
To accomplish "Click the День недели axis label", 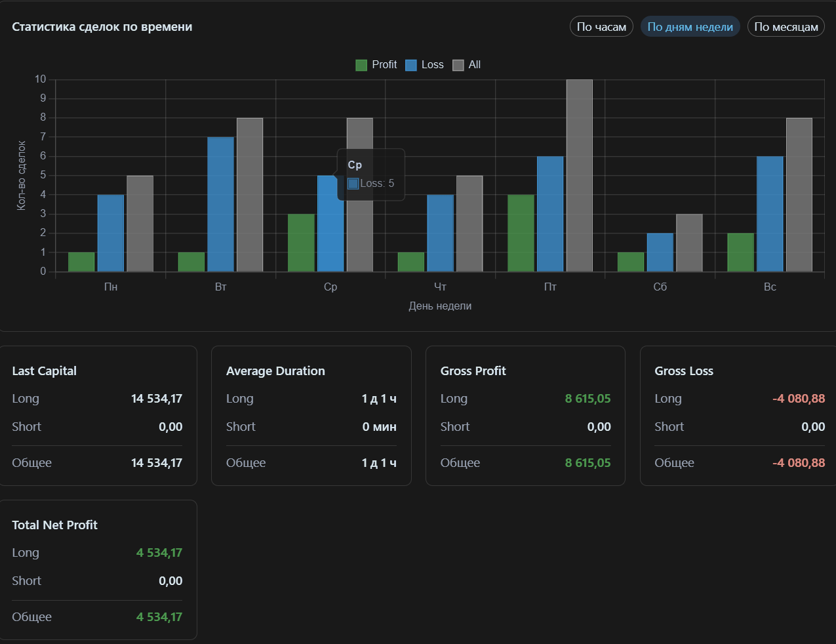I will 440,306.
